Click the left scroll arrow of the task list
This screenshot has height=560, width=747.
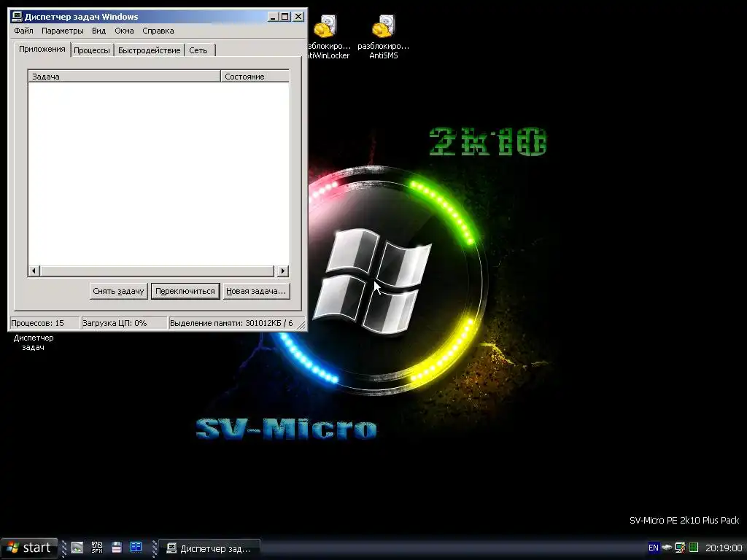(34, 271)
